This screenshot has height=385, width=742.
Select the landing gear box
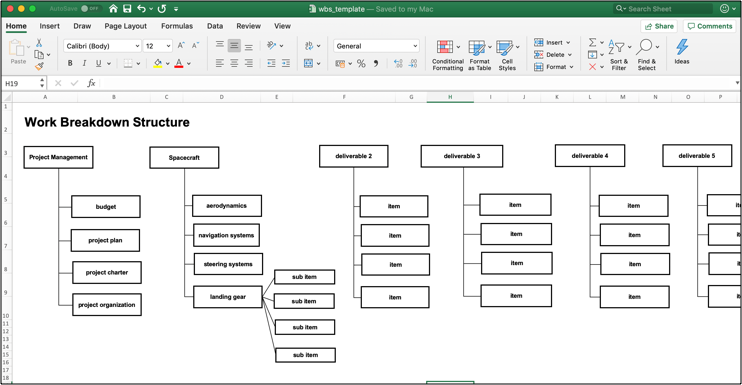coord(228,297)
